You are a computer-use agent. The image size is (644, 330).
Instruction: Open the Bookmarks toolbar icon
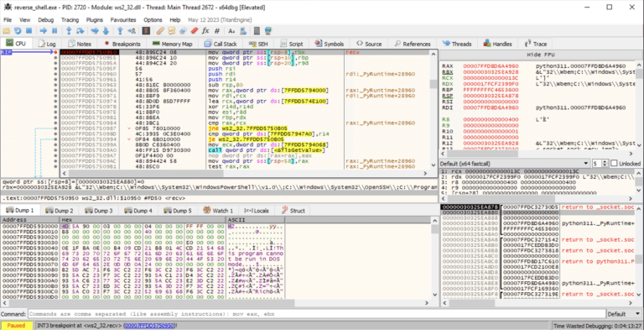[195, 31]
